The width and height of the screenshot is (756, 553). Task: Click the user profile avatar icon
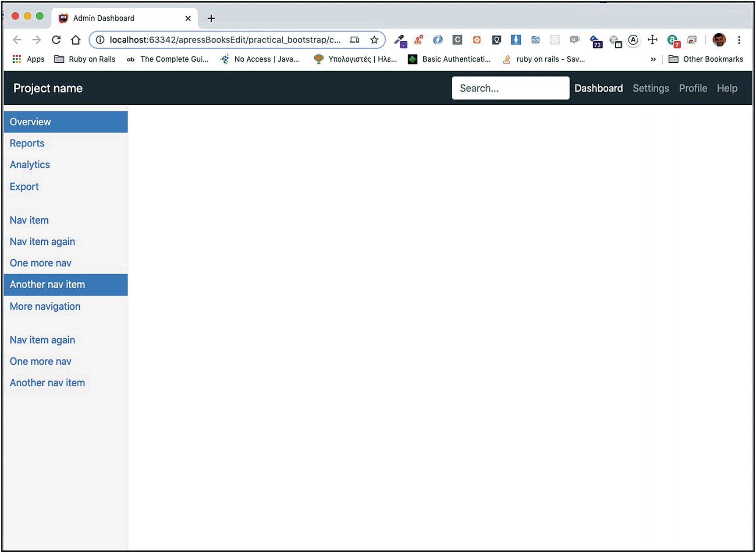point(719,40)
